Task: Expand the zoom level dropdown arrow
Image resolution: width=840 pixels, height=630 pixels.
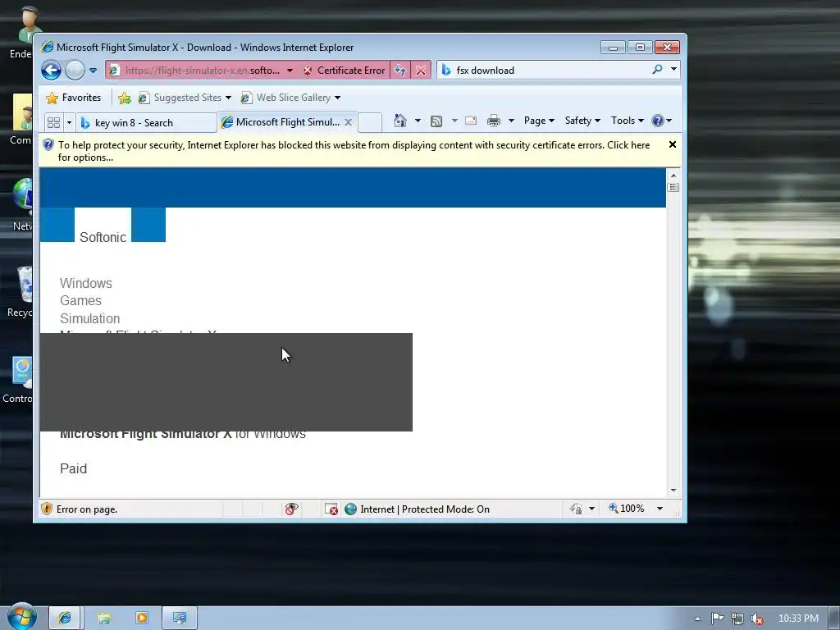Action: (x=660, y=509)
